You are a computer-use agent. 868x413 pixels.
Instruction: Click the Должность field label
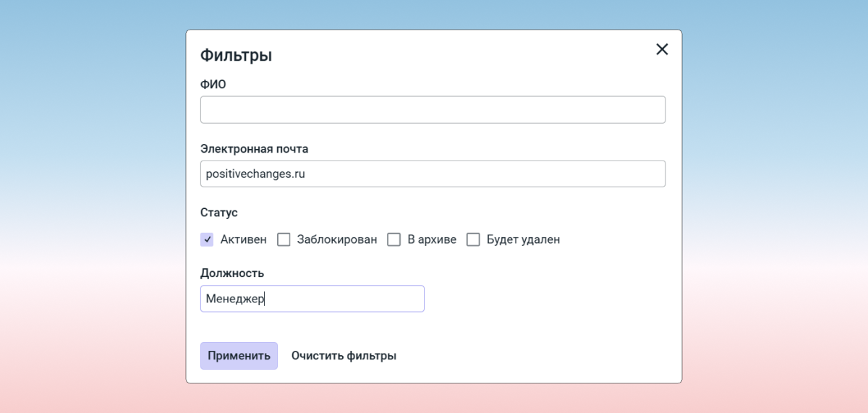tap(231, 273)
